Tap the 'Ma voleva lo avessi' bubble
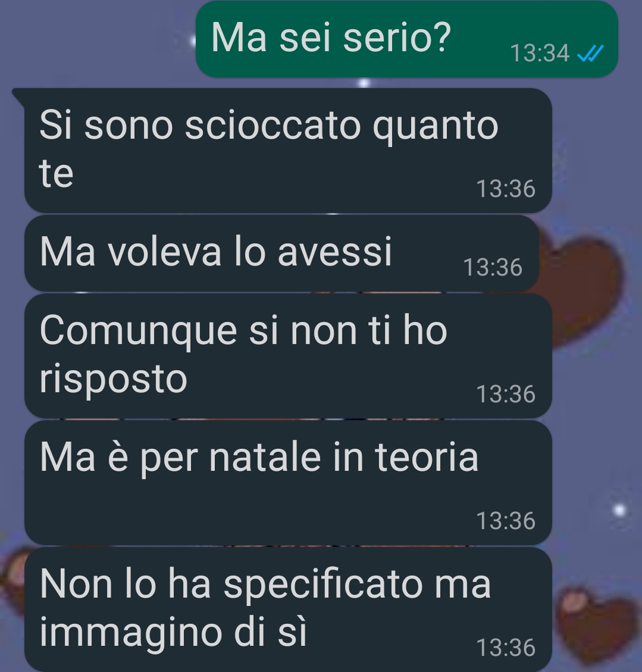The width and height of the screenshot is (642, 672). tap(281, 254)
